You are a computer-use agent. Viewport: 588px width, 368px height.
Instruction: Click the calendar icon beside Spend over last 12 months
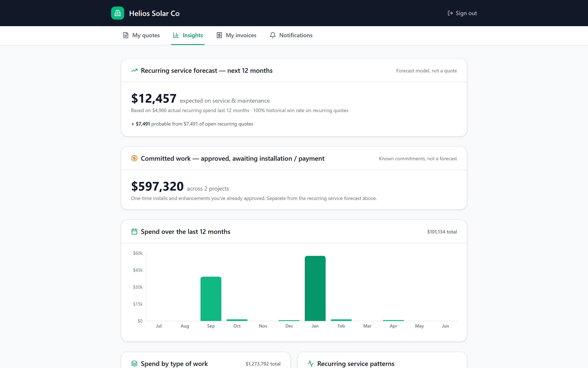(134, 231)
